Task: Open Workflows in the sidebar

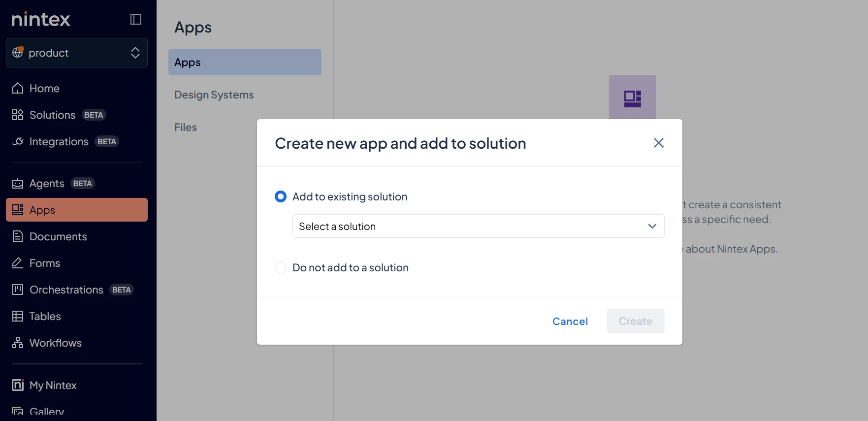Action: pyautogui.click(x=77, y=343)
